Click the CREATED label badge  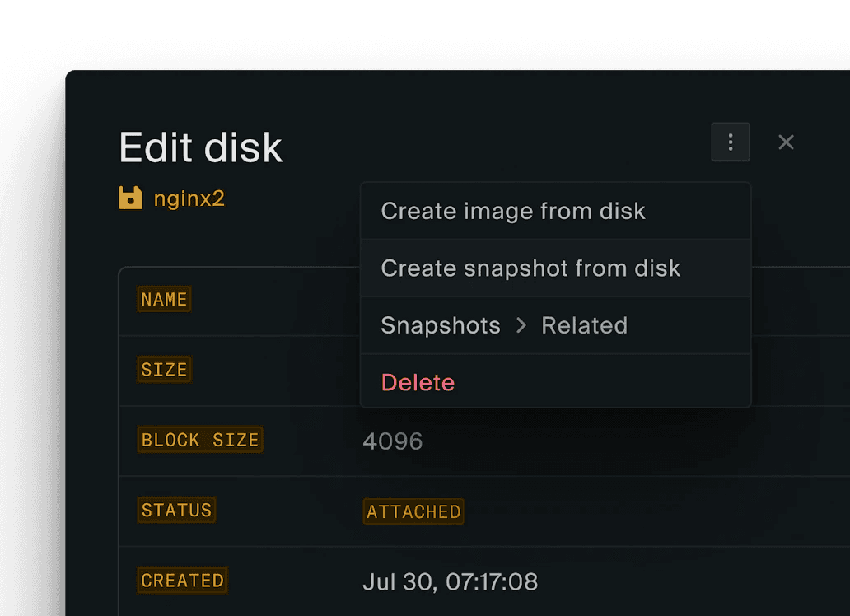coord(182,580)
